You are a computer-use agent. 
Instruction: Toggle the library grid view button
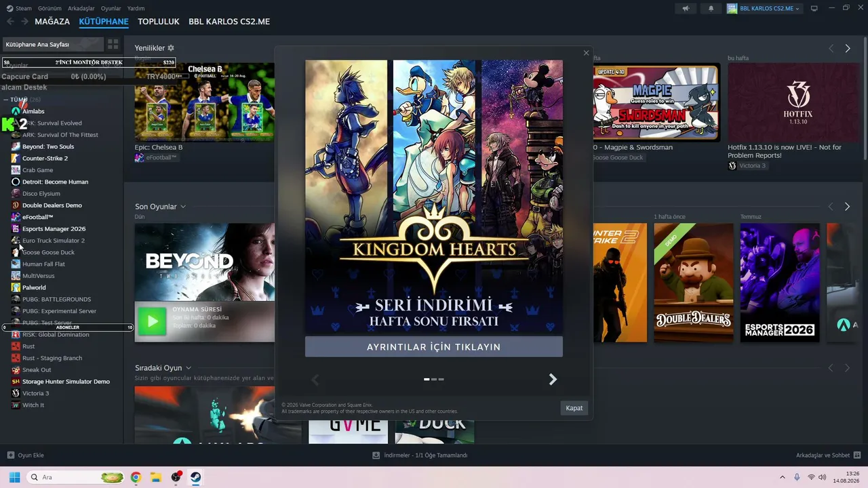pos(113,44)
